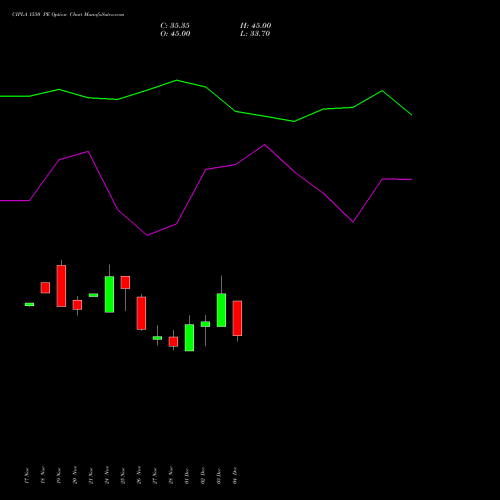Click the 18 Nov date label
This screenshot has width=500, height=500.
point(43,475)
